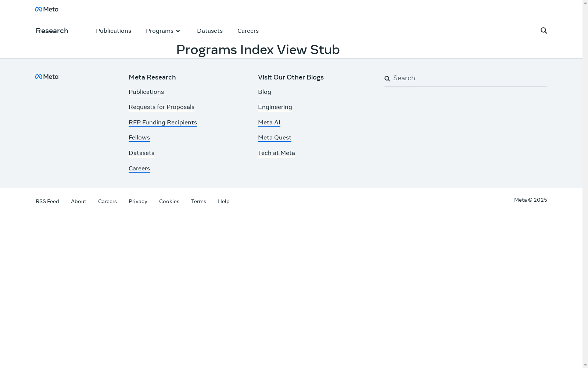The image size is (588, 368).
Task: Click the Meta logo in footer
Action: tap(47, 77)
